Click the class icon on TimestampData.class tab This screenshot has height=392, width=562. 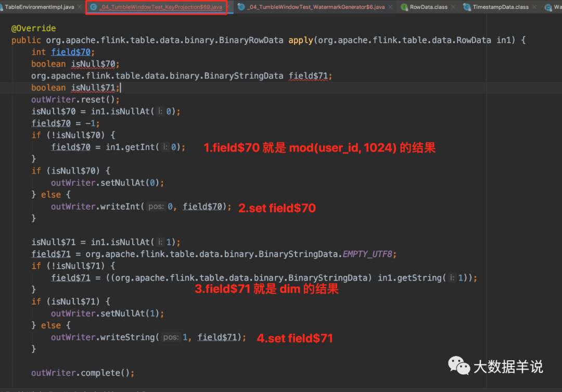click(x=467, y=7)
